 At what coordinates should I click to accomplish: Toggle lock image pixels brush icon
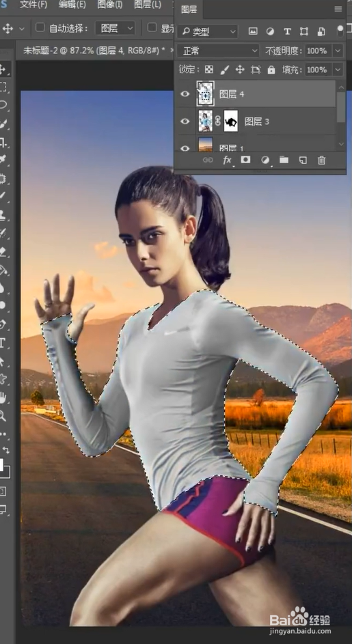224,70
